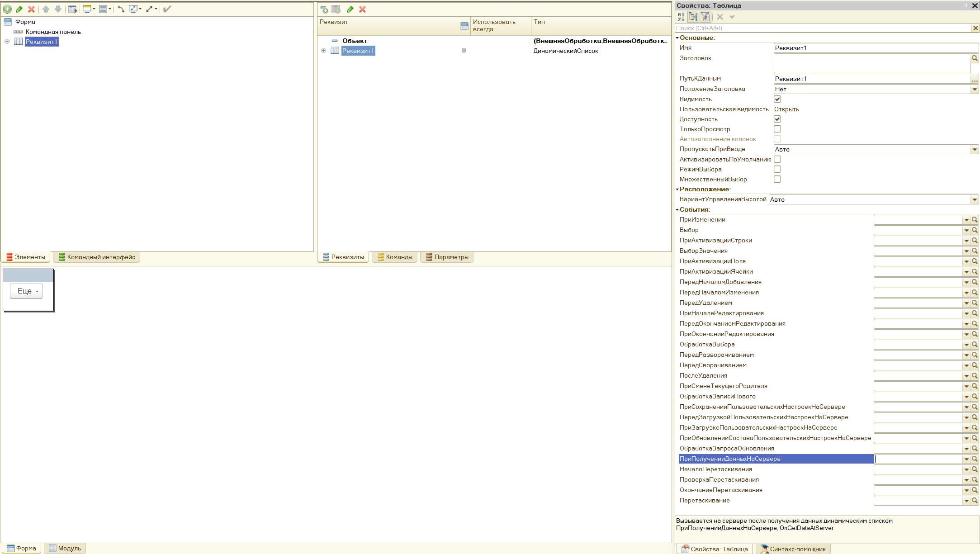
Task: Click the red Delete icon in the elements toolbar
Action: click(x=31, y=9)
